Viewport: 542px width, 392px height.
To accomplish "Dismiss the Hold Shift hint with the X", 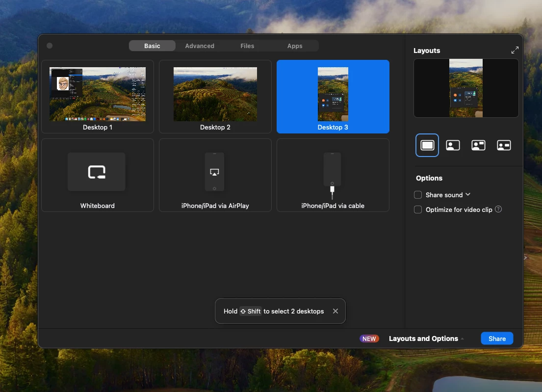I will click(x=336, y=311).
